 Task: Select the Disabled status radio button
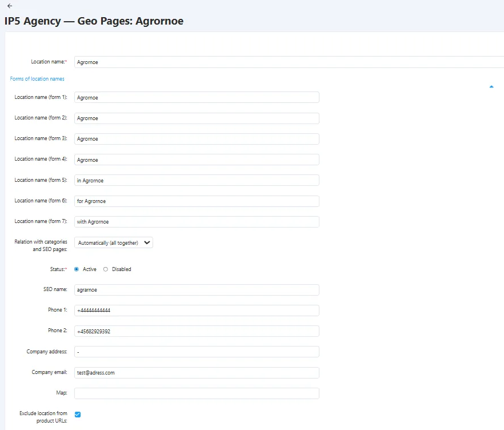click(x=105, y=269)
